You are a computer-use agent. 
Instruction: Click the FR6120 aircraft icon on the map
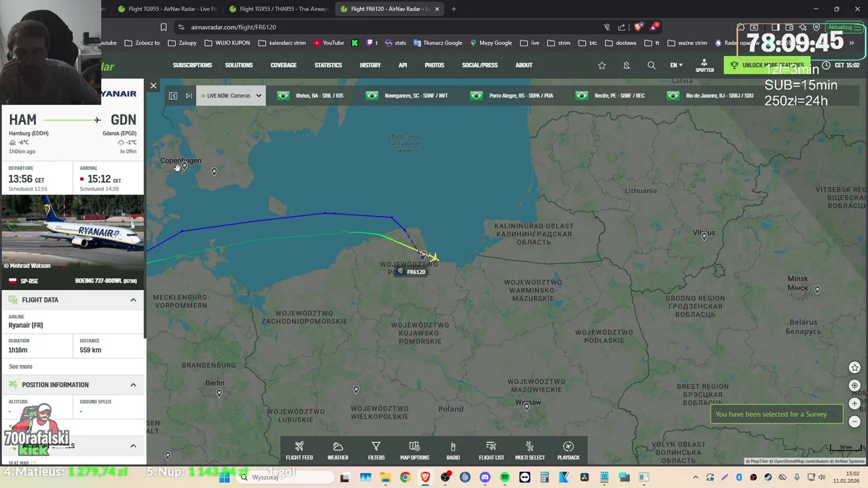point(433,258)
